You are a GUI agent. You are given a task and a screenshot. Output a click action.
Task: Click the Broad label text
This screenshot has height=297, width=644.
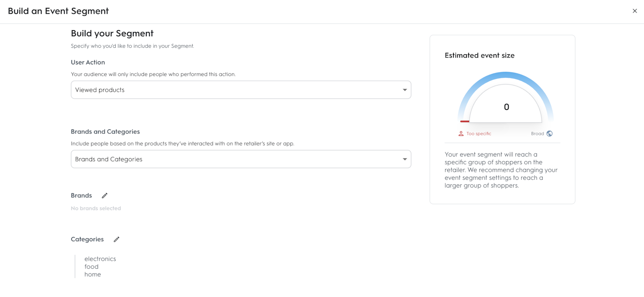[537, 134]
